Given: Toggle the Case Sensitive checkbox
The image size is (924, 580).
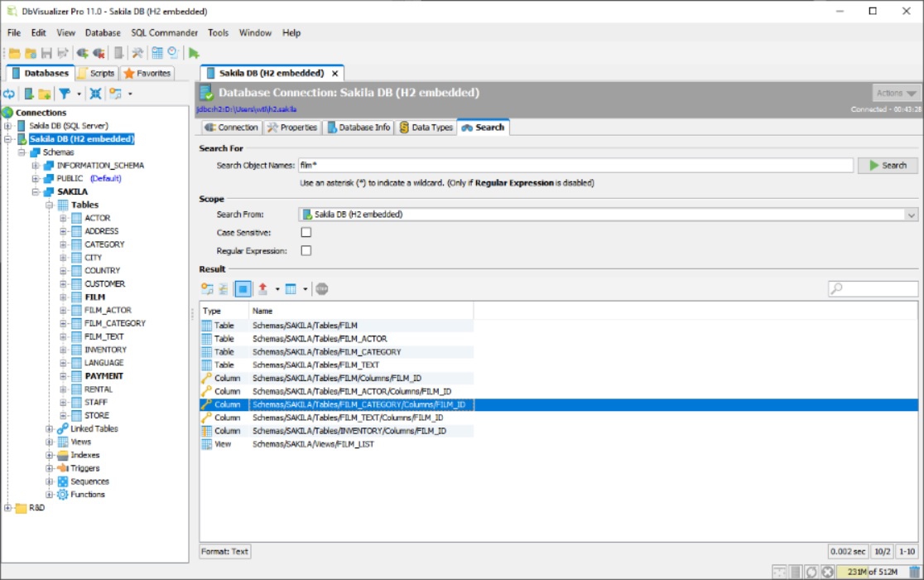Looking at the screenshot, I should click(x=306, y=232).
